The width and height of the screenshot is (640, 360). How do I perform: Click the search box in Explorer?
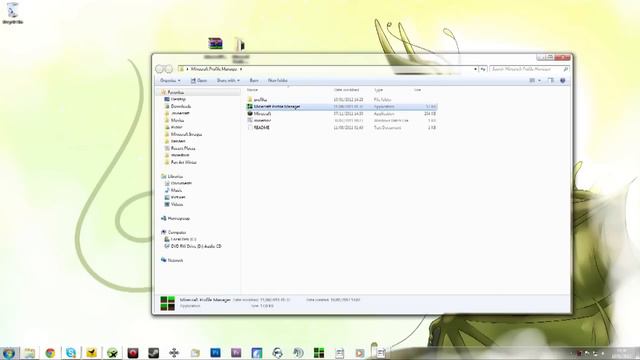coord(529,69)
